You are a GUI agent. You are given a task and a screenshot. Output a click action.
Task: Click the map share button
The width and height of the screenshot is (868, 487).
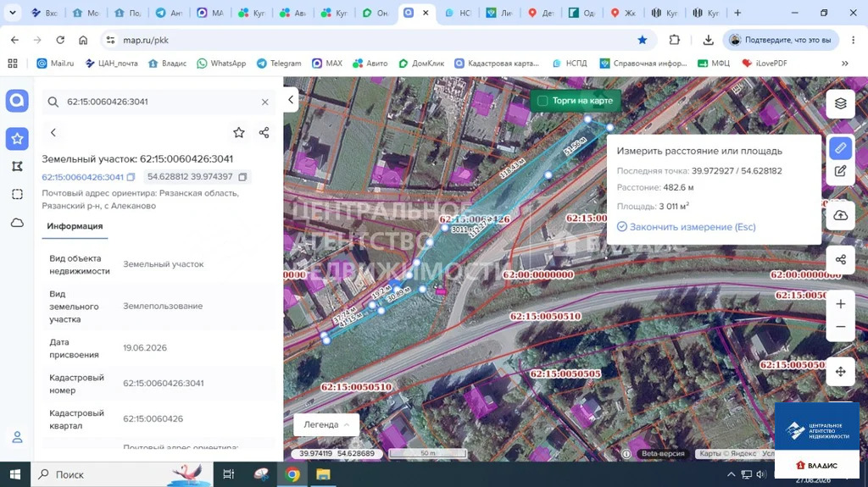coord(840,259)
